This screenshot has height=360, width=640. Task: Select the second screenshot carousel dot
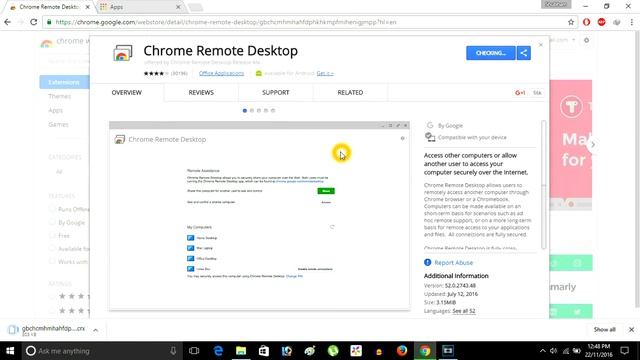252,110
